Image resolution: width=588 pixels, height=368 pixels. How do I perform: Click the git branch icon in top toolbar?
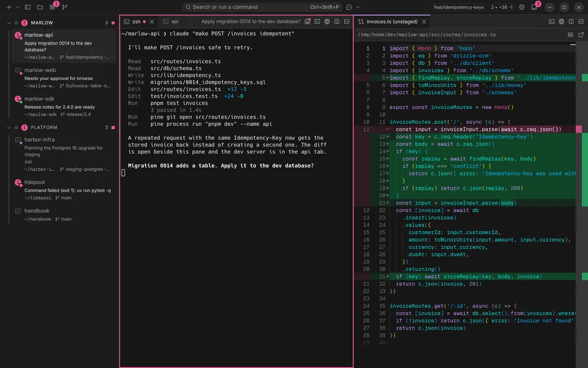point(64,7)
